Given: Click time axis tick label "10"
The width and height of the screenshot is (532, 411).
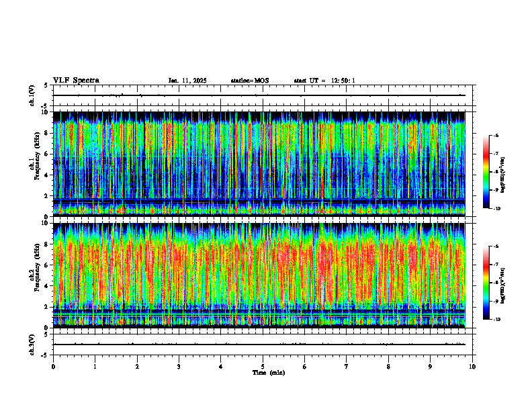Looking at the screenshot, I should (x=472, y=367).
